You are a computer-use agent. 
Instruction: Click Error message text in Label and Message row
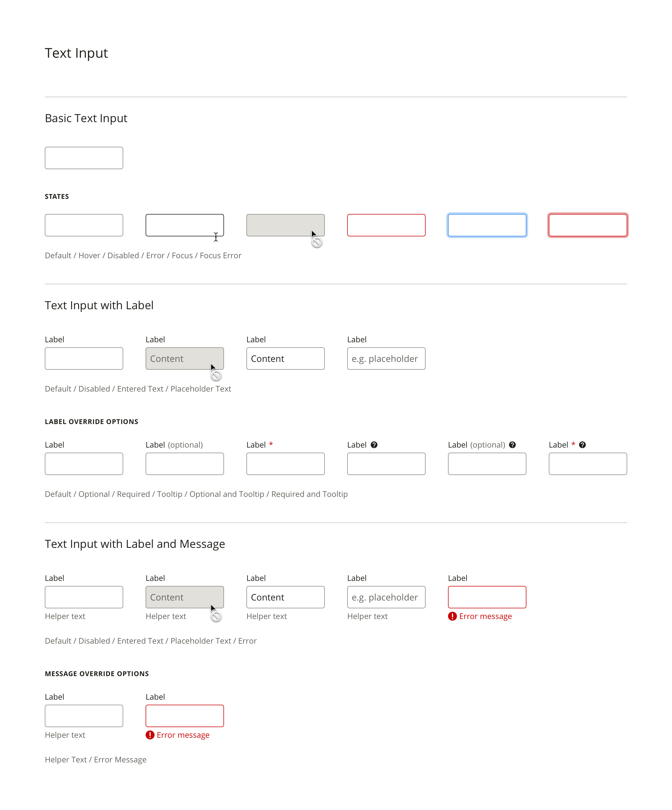click(x=486, y=616)
